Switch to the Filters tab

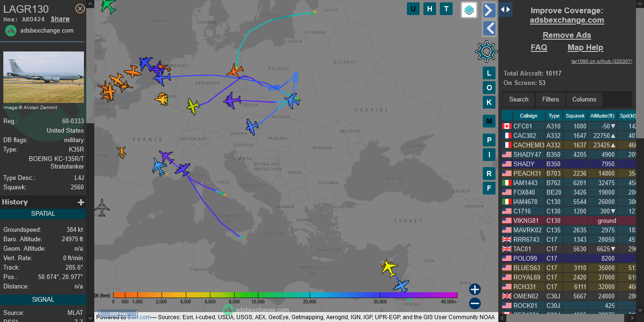[550, 99]
